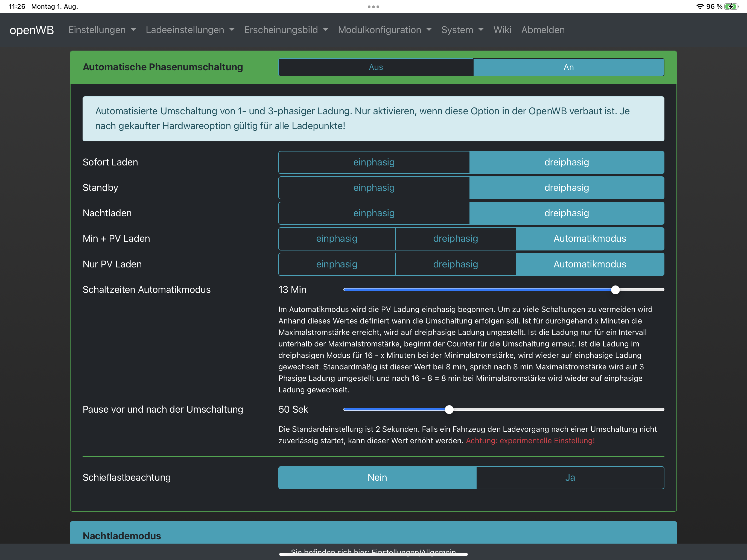Click the Pause vor und nach Umschaltung slider handle
This screenshot has width=747, height=560.
click(449, 409)
